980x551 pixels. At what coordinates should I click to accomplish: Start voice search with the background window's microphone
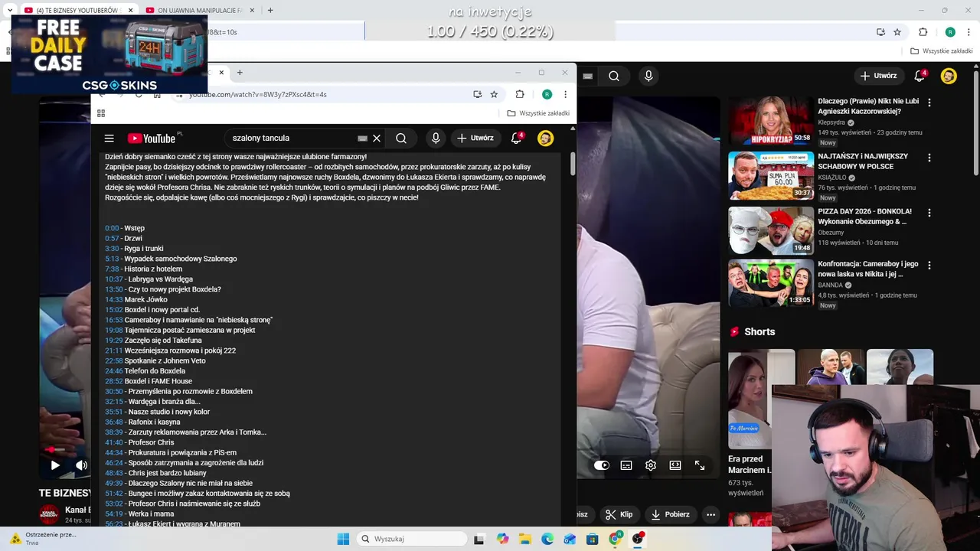tap(648, 76)
